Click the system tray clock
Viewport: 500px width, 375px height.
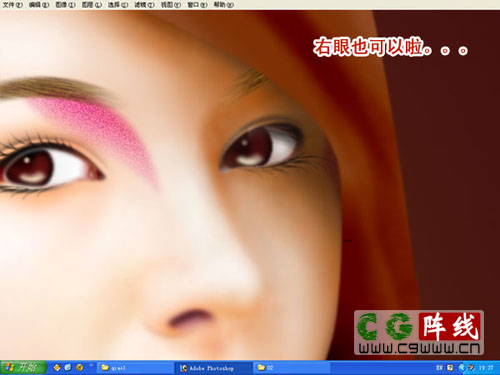click(485, 368)
